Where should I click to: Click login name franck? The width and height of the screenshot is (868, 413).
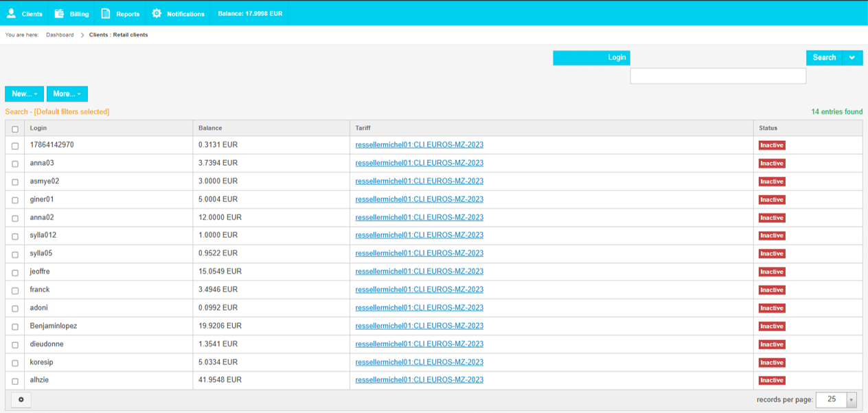[x=40, y=289]
